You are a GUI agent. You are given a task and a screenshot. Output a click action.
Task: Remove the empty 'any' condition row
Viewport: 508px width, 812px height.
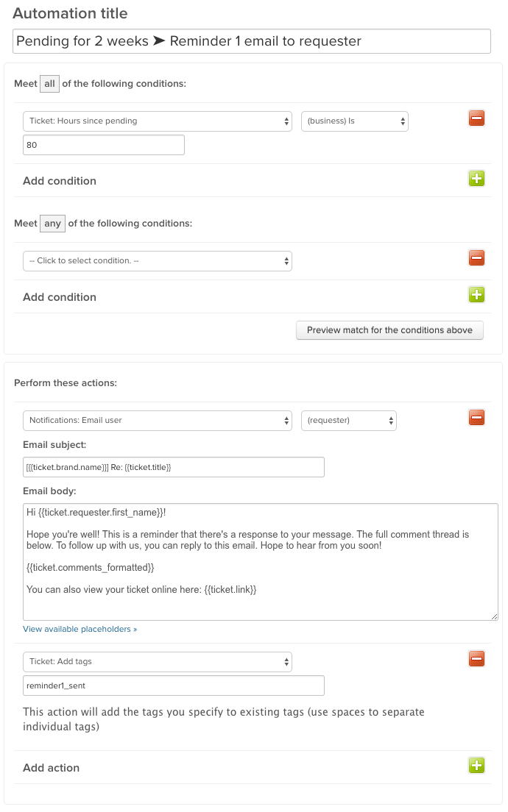476,258
